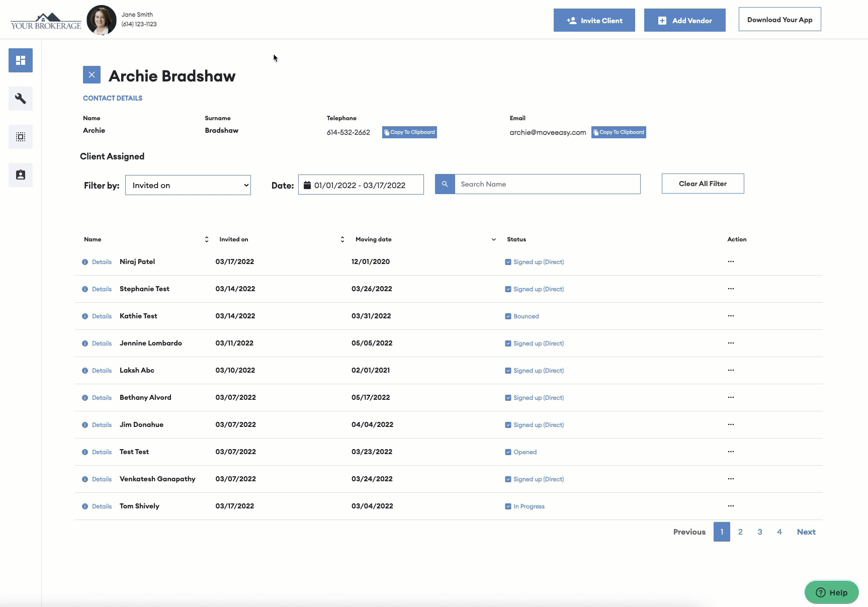
Task: Open the Filter by dropdown
Action: [x=188, y=185]
